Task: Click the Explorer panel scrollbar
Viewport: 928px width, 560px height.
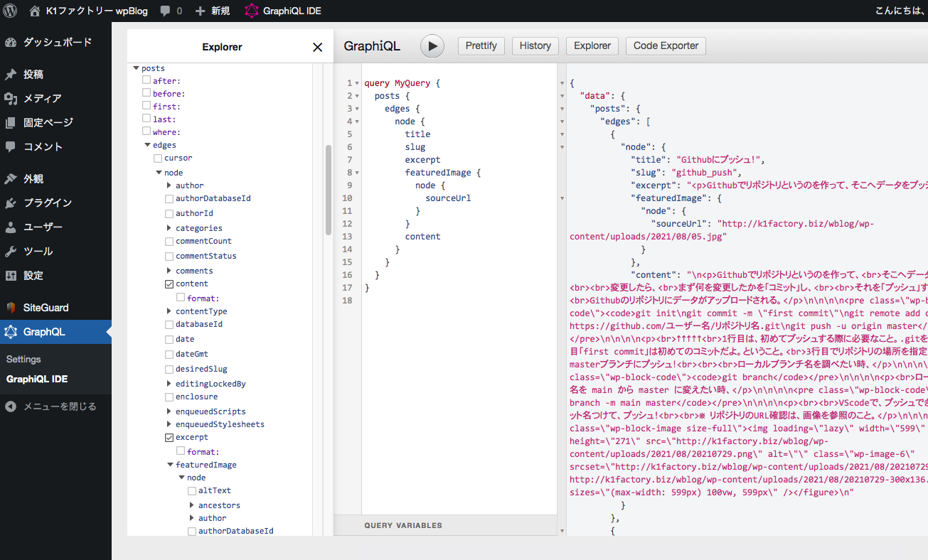Action: click(x=329, y=190)
